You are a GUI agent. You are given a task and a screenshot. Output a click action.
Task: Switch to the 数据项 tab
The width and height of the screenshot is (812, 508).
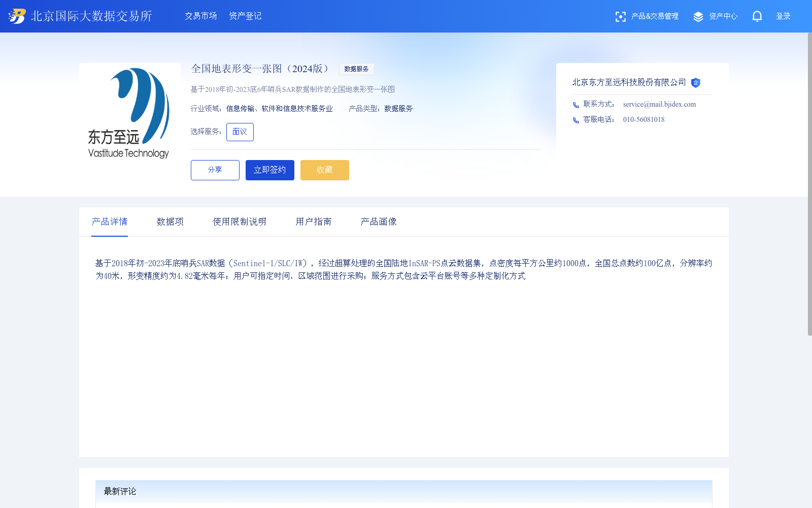point(170,222)
